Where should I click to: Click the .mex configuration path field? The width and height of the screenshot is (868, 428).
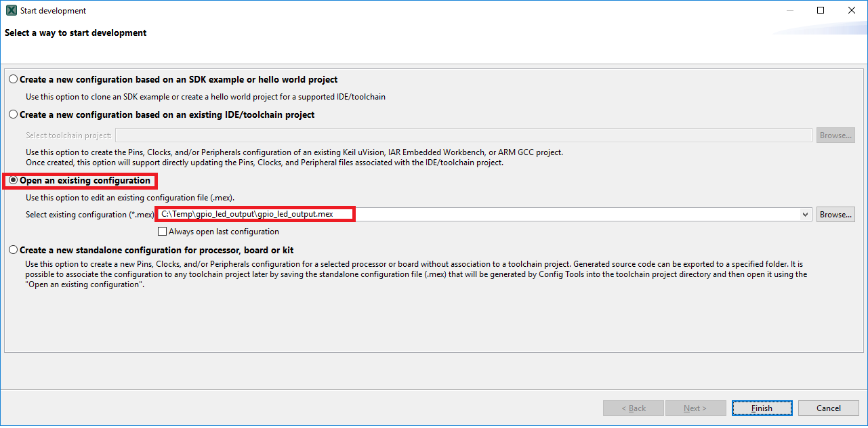click(x=474, y=215)
